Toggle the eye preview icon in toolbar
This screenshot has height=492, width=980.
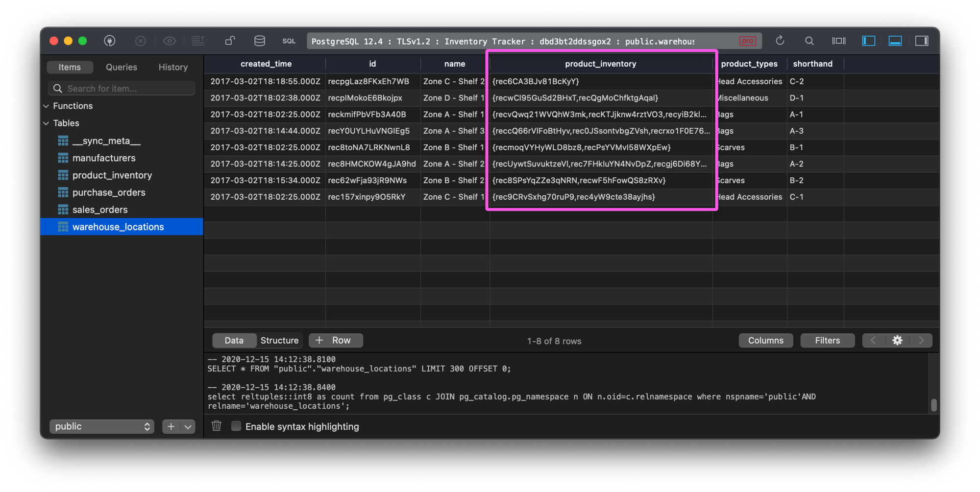pos(170,41)
